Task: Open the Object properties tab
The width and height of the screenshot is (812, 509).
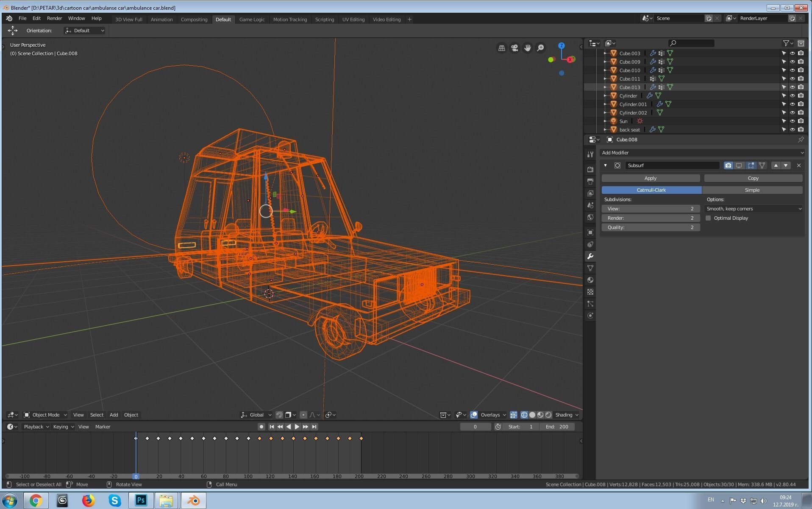Action: [x=590, y=232]
